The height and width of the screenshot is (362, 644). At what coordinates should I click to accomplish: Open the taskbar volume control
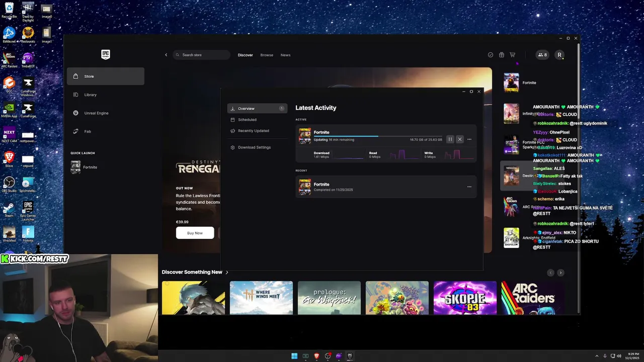(x=620, y=356)
